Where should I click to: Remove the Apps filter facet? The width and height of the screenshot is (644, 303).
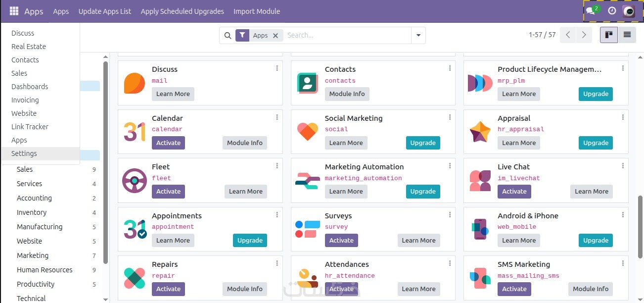point(276,36)
